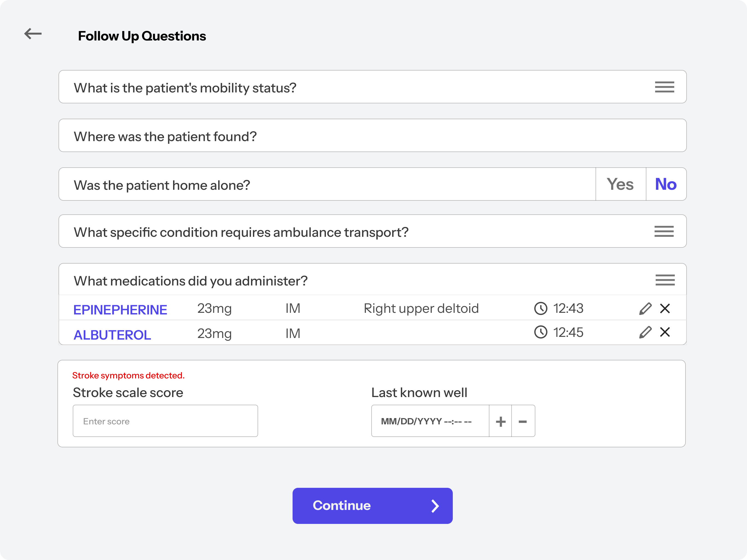
Task: Expand the ambulance transport condition question
Action: click(664, 231)
